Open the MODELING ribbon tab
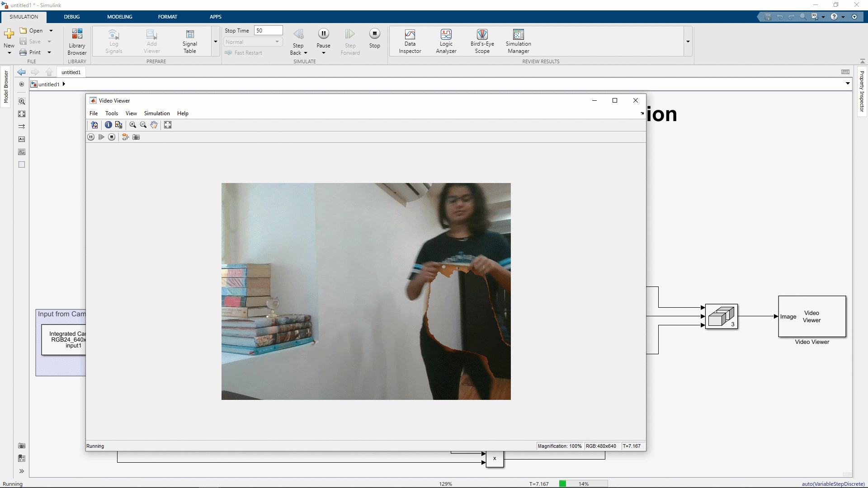This screenshot has width=868, height=488. [x=119, y=17]
